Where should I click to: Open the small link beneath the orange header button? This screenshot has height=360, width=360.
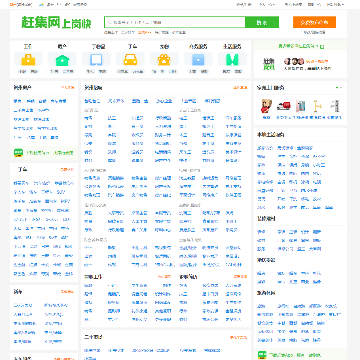click(x=314, y=32)
